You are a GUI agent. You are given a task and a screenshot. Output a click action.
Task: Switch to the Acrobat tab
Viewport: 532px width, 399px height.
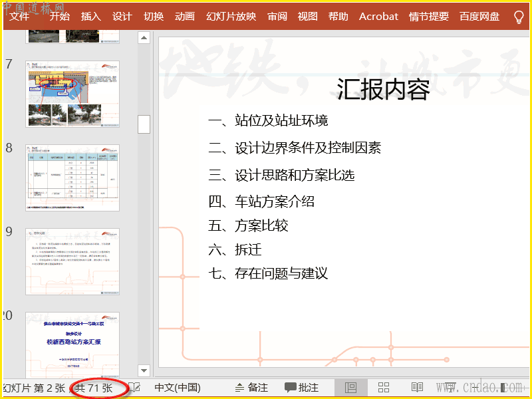pos(378,16)
